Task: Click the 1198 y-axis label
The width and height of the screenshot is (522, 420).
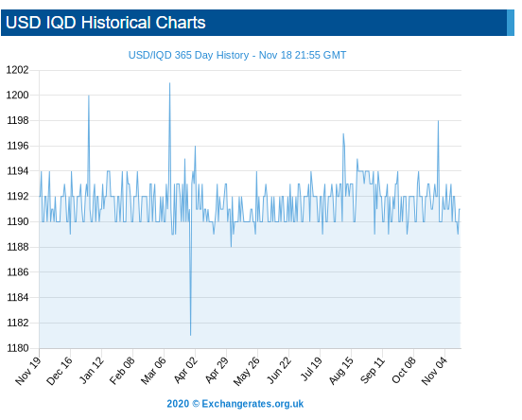Action: pyautogui.click(x=18, y=120)
